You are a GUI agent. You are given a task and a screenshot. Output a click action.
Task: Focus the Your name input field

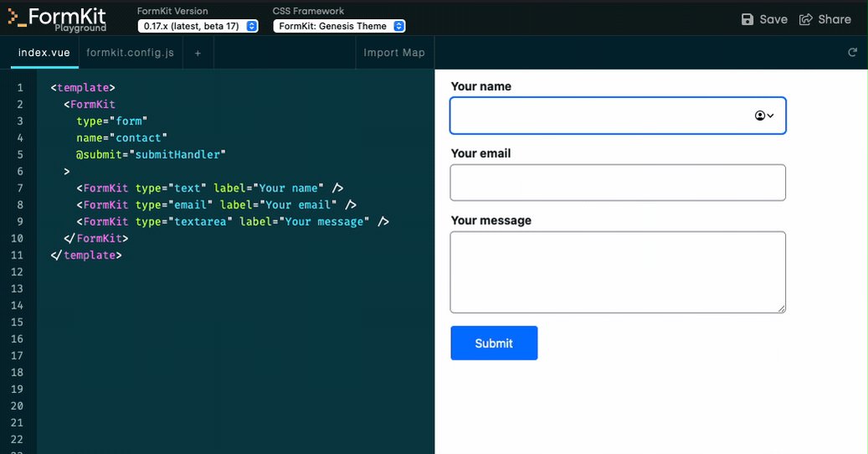tap(618, 116)
